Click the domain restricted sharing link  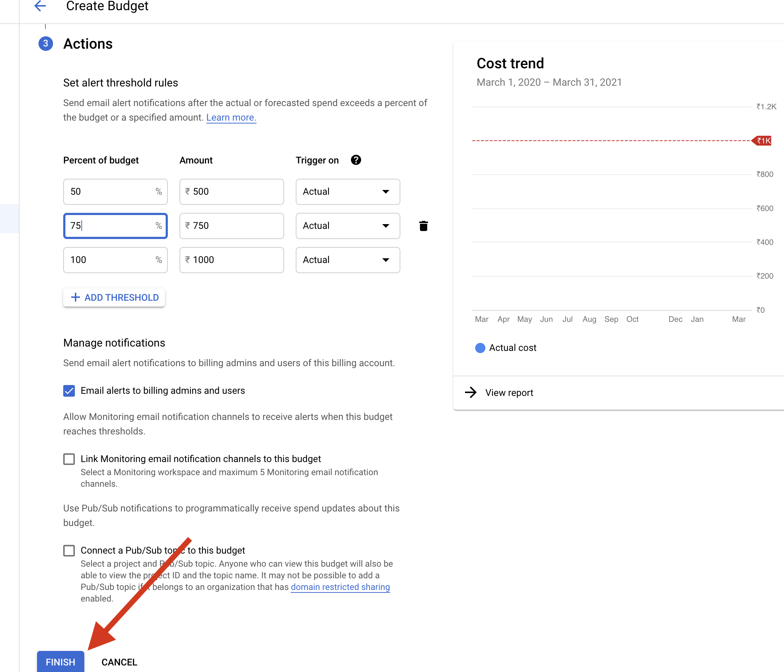(340, 587)
